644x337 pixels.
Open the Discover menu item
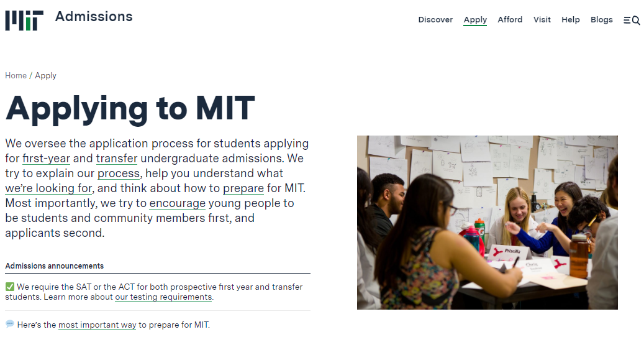coord(435,20)
